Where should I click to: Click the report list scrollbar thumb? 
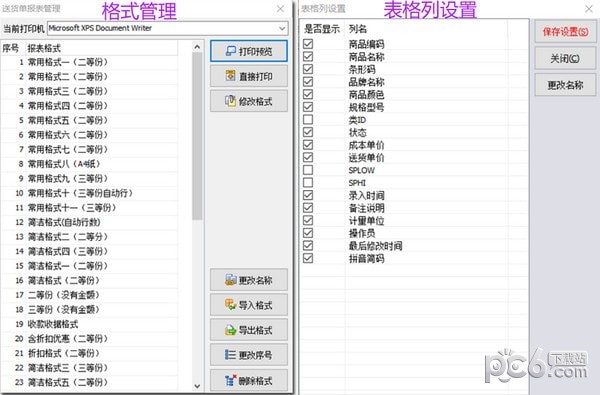click(x=197, y=136)
